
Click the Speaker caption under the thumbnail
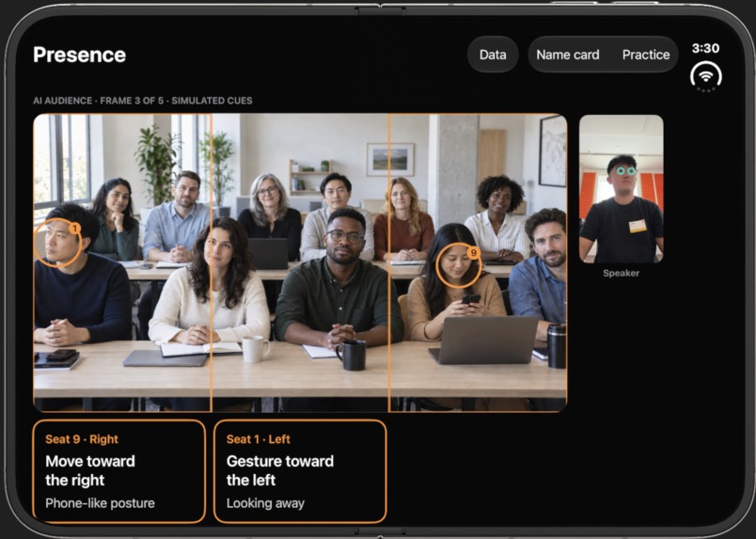click(x=621, y=273)
